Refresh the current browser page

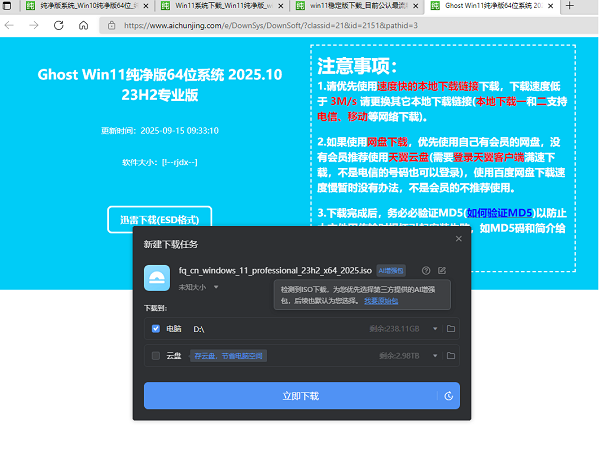coord(58,26)
